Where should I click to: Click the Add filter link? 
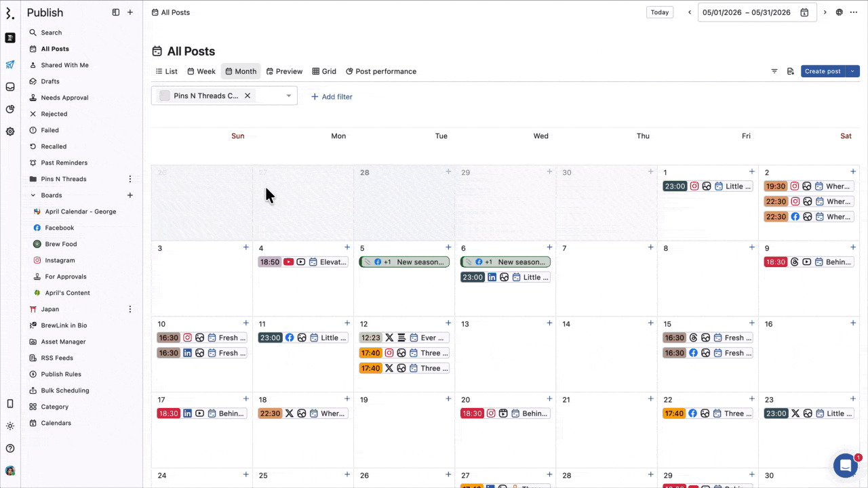click(332, 97)
